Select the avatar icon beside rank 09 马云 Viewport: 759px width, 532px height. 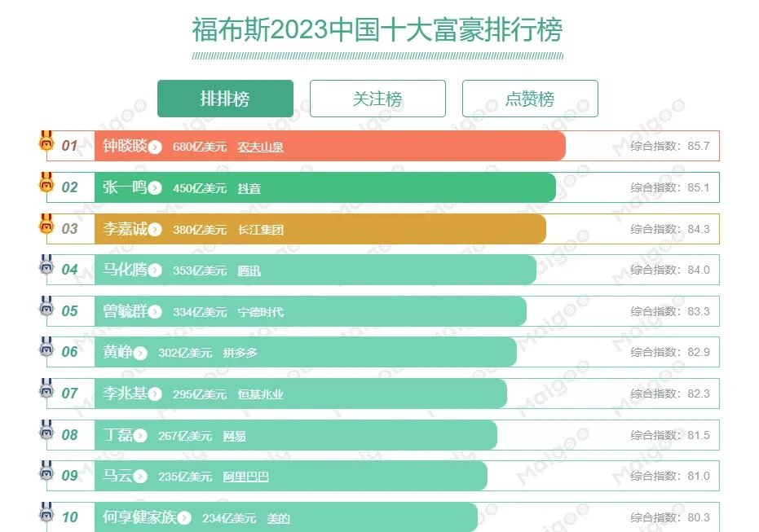pyautogui.click(x=46, y=475)
